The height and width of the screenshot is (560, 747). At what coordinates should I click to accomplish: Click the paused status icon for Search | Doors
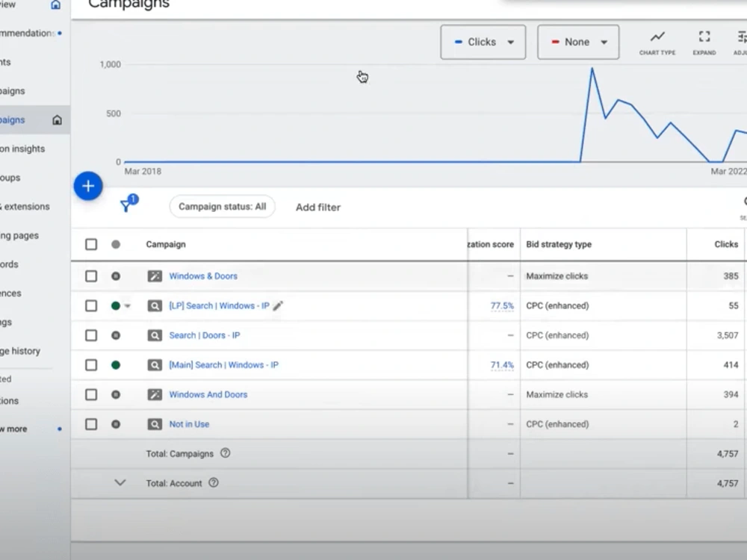tap(116, 335)
